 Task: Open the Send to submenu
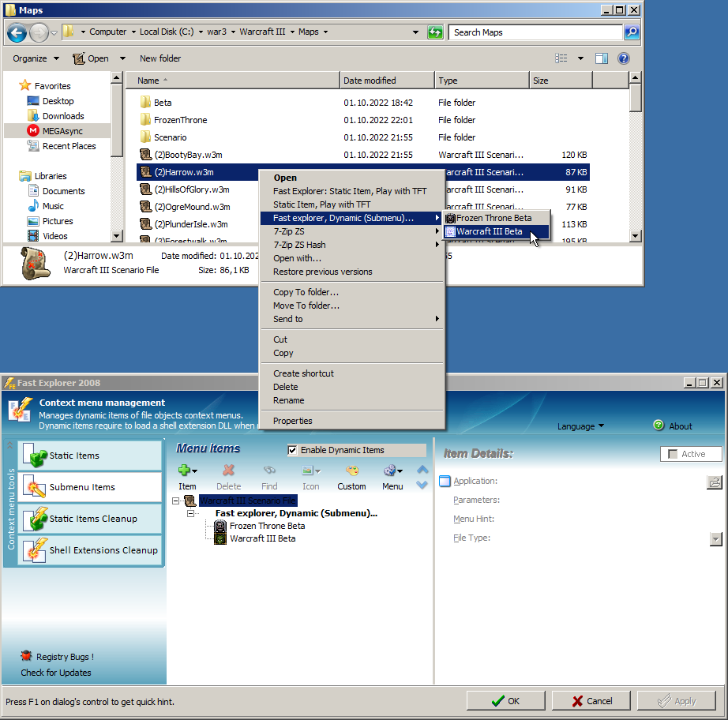(x=351, y=319)
